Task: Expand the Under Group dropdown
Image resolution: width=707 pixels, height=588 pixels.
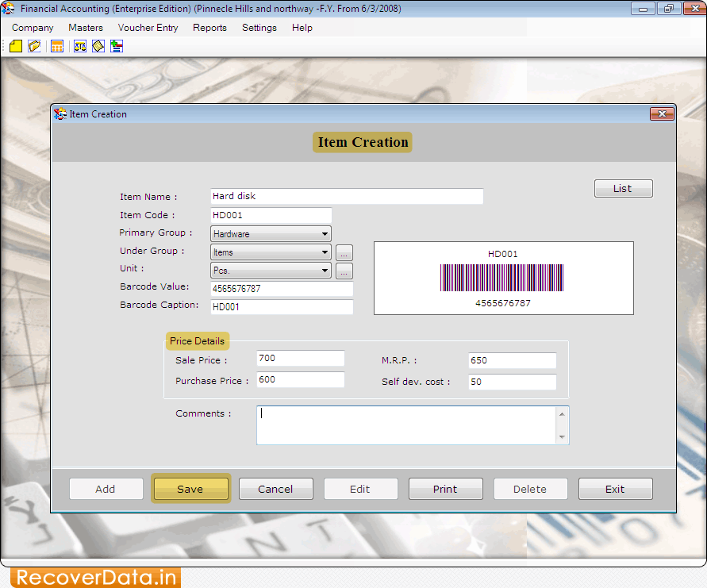Action: click(325, 252)
